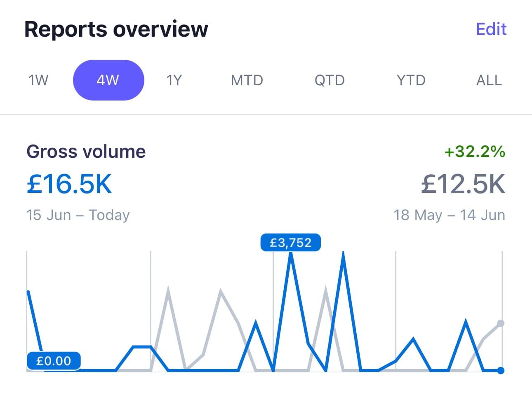
Task: Choose the YTD time range
Action: [411, 80]
